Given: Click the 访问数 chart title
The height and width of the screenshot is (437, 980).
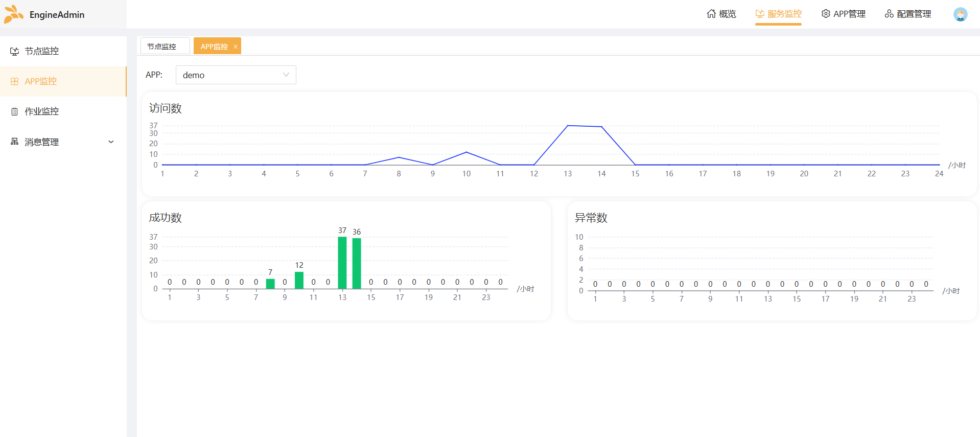Looking at the screenshot, I should coord(166,108).
